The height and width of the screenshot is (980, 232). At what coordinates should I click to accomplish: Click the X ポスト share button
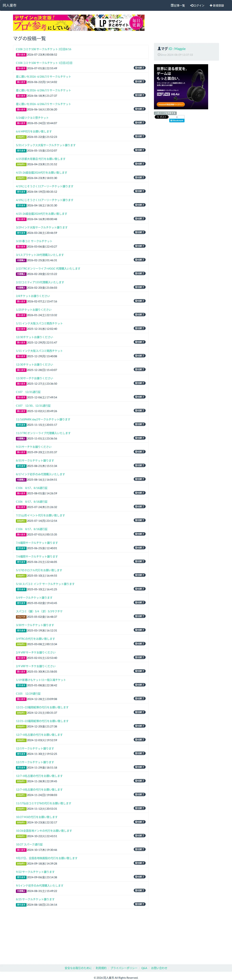162,117
